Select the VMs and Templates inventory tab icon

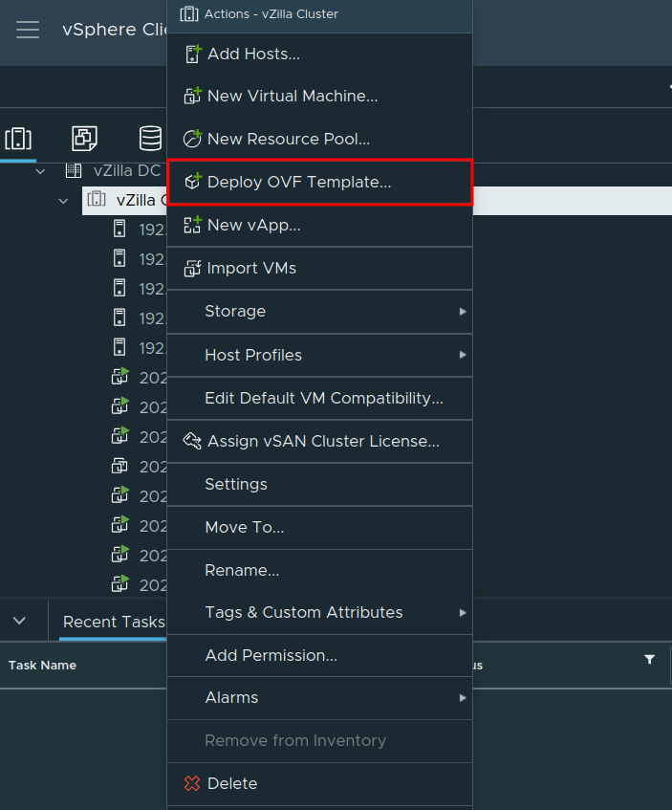click(x=84, y=139)
